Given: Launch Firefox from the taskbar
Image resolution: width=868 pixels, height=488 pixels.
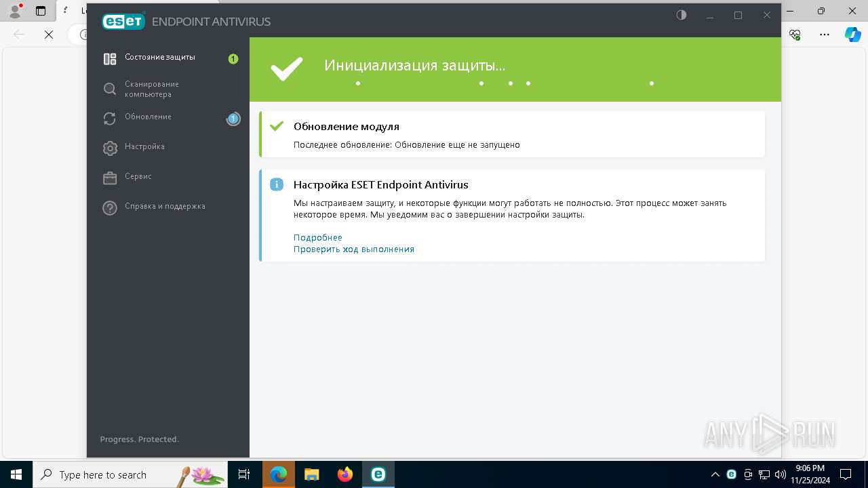Looking at the screenshot, I should 345,474.
